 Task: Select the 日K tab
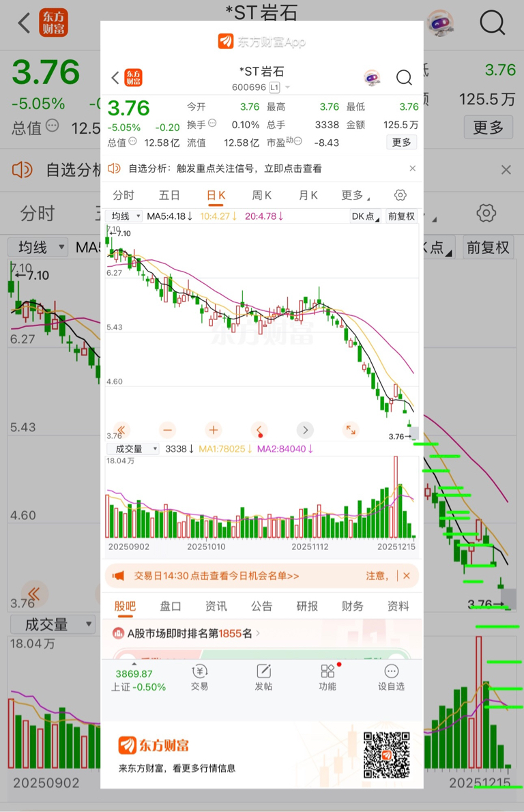(x=216, y=195)
